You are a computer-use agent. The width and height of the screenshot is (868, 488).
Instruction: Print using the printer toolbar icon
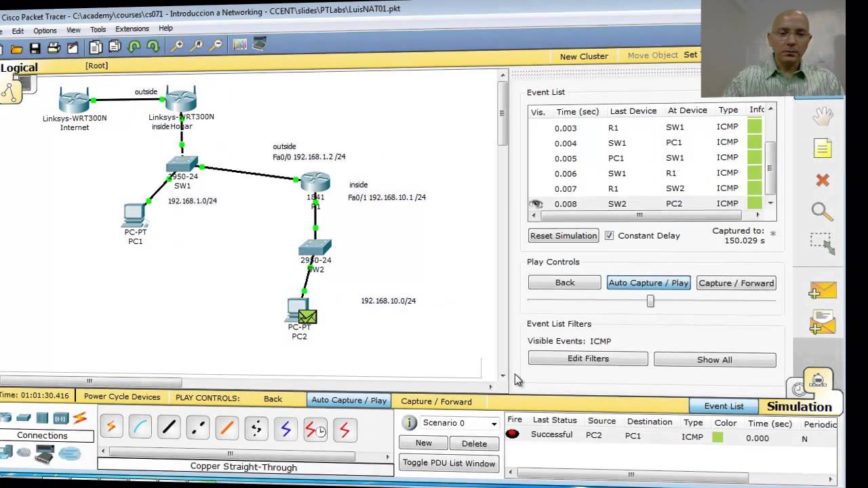[54, 48]
